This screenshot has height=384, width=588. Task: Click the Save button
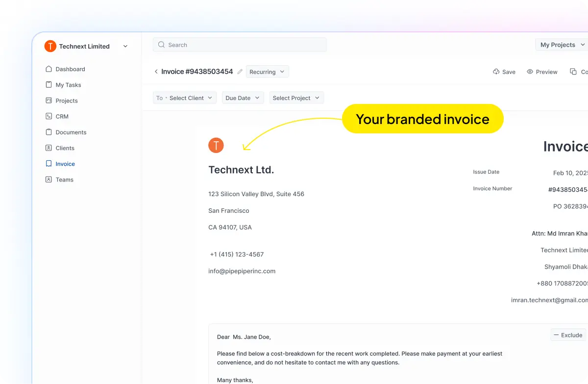click(x=504, y=72)
